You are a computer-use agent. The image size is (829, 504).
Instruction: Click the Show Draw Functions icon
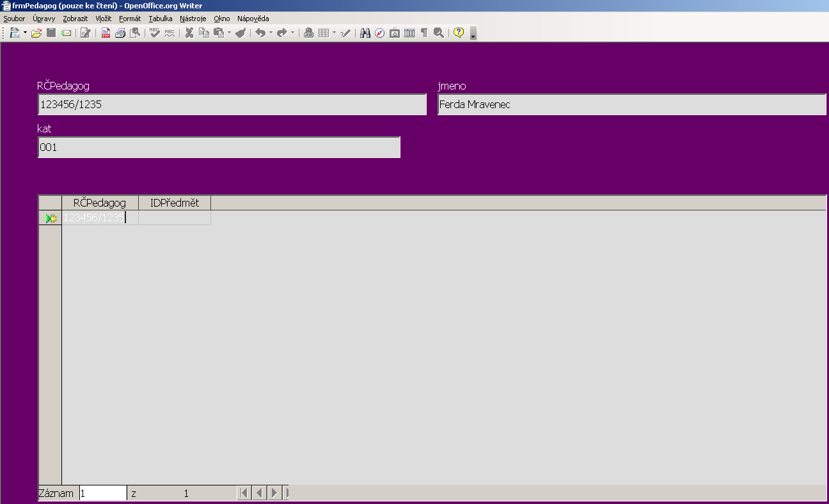345,33
